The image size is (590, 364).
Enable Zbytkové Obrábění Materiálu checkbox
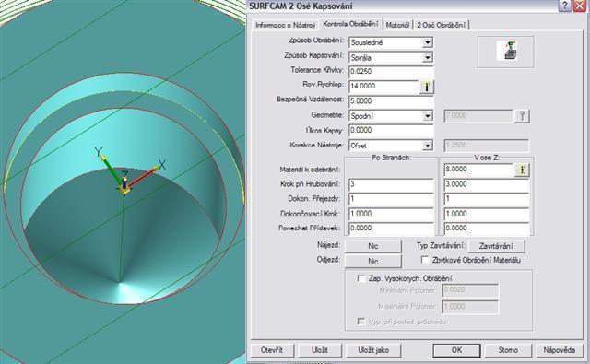click(425, 260)
